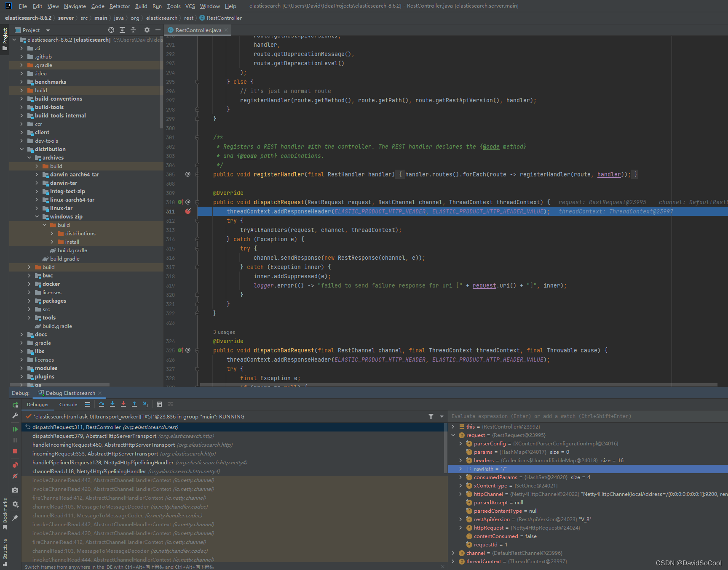Switch to the Debugger tab

[x=38, y=405]
